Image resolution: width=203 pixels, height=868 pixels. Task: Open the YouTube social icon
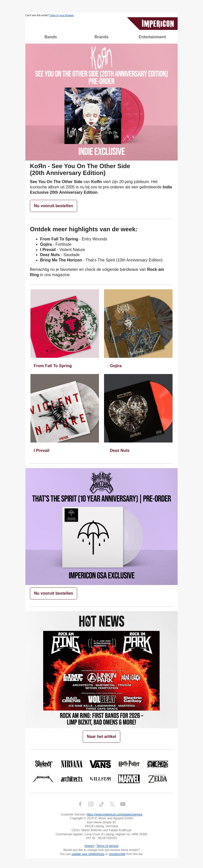[x=123, y=804]
